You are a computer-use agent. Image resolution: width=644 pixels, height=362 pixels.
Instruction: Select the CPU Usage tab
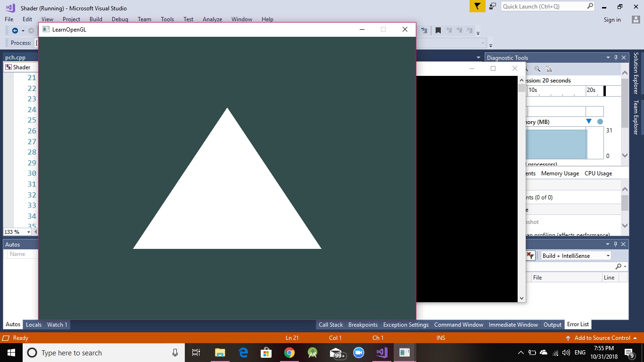coord(598,173)
